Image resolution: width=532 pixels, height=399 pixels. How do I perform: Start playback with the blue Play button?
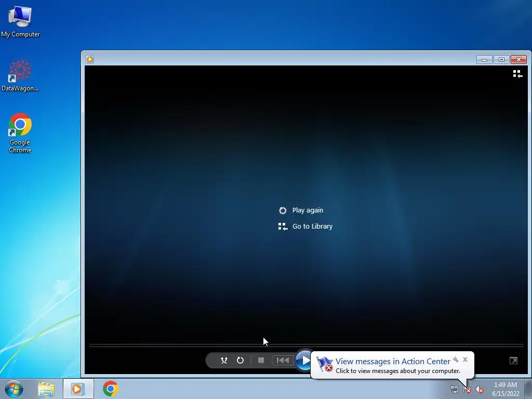click(304, 361)
